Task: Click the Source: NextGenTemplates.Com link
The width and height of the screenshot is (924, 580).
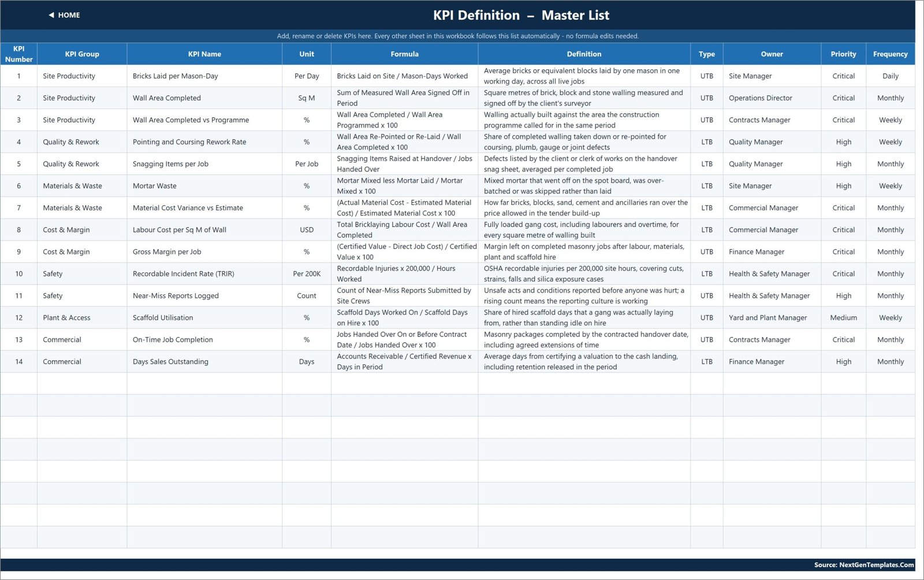Action: pos(864,565)
